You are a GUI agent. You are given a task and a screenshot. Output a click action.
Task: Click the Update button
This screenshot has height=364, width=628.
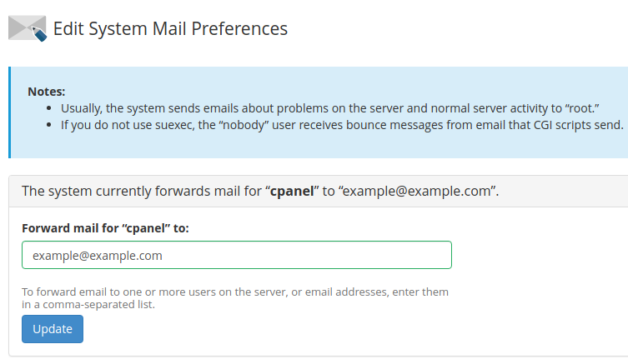(x=52, y=329)
